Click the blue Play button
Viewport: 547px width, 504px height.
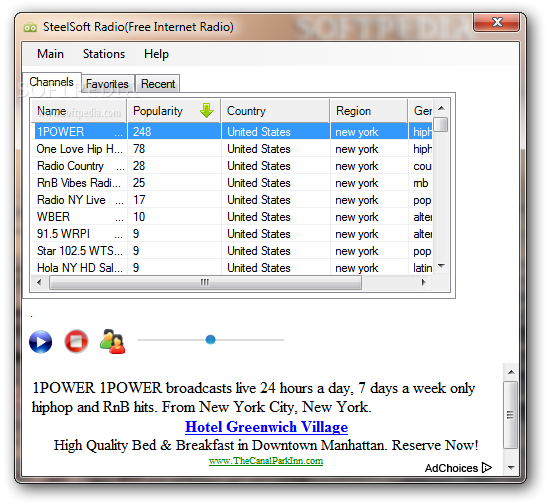40,341
